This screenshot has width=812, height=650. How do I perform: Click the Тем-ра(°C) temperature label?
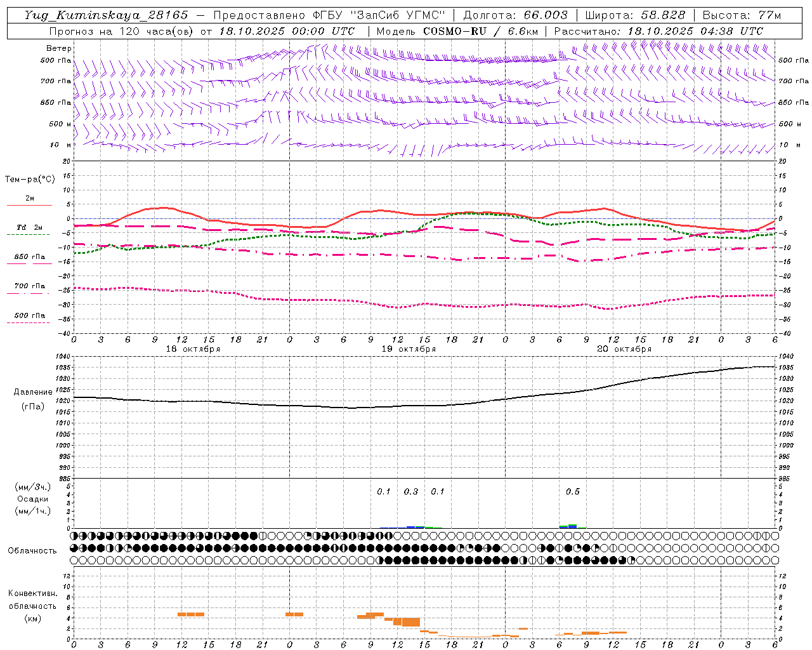(x=30, y=179)
